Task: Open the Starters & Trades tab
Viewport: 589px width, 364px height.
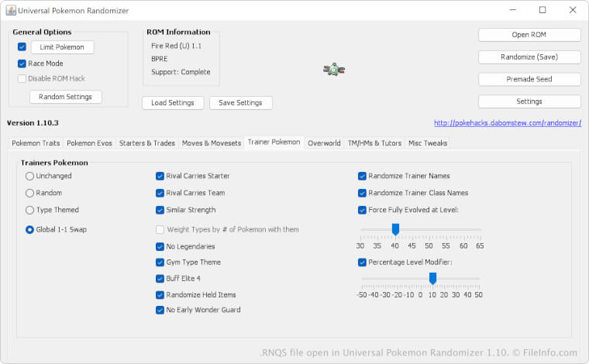Action: (147, 143)
